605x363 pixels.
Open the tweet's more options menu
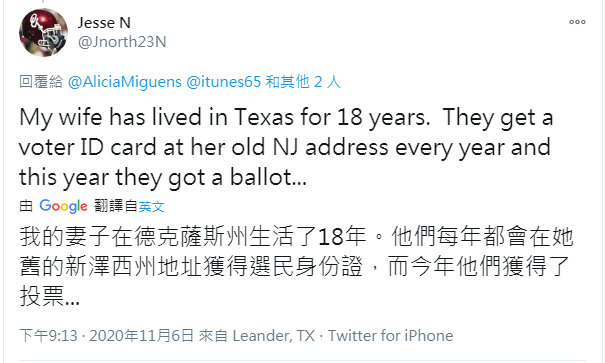(x=577, y=22)
